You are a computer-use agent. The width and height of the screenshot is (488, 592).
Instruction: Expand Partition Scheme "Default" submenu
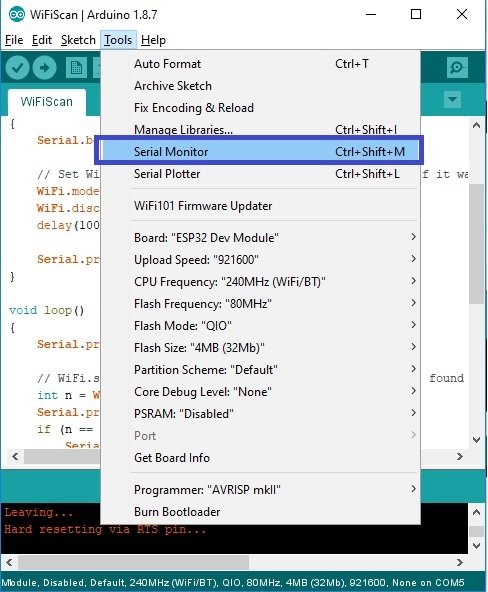[x=260, y=369]
